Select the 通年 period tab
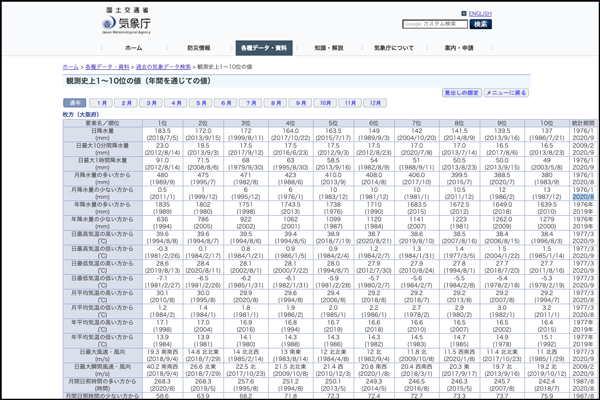This screenshot has width=600, height=400. click(75, 103)
